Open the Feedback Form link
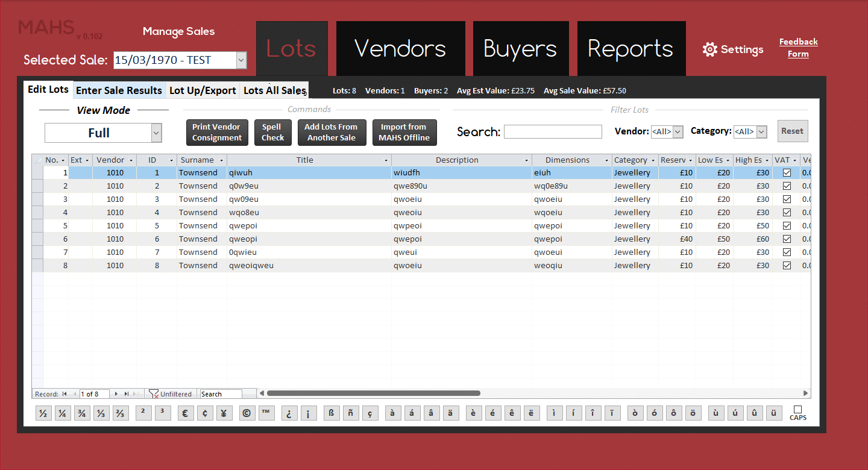 (798, 48)
